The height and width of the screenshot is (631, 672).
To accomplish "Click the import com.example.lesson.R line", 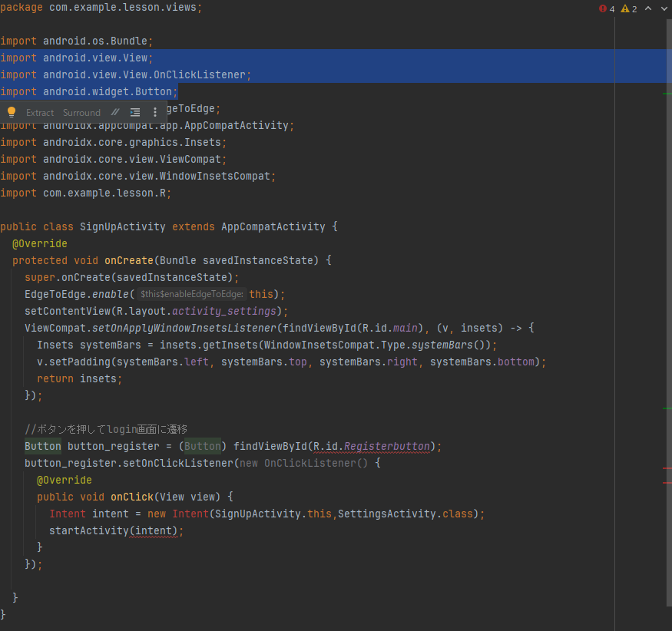I will click(86, 193).
